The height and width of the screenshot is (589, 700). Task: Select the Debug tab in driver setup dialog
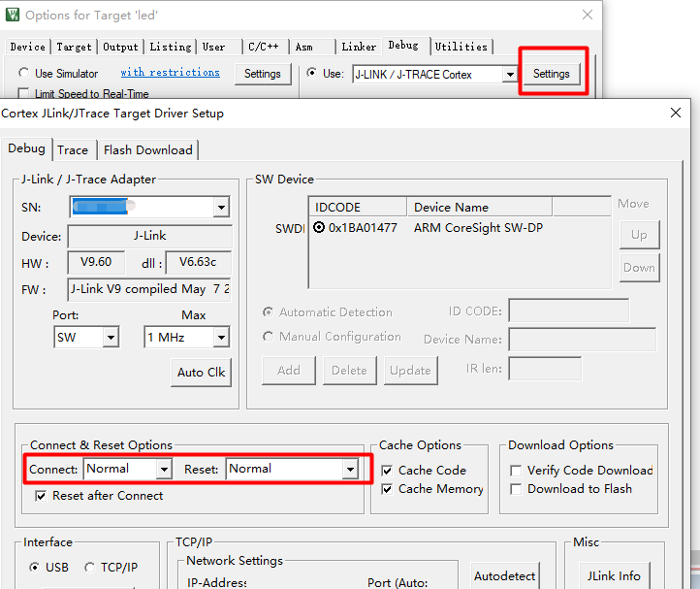(x=27, y=148)
